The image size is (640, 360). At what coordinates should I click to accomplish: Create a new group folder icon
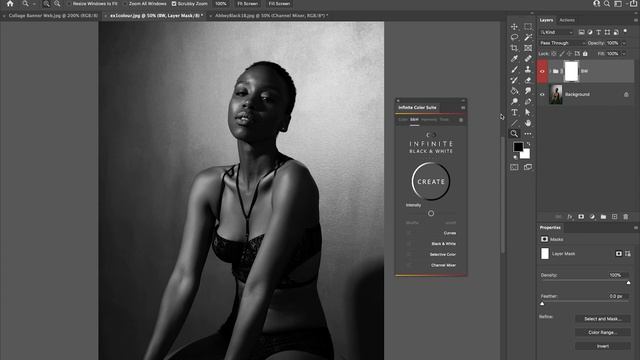click(x=603, y=217)
